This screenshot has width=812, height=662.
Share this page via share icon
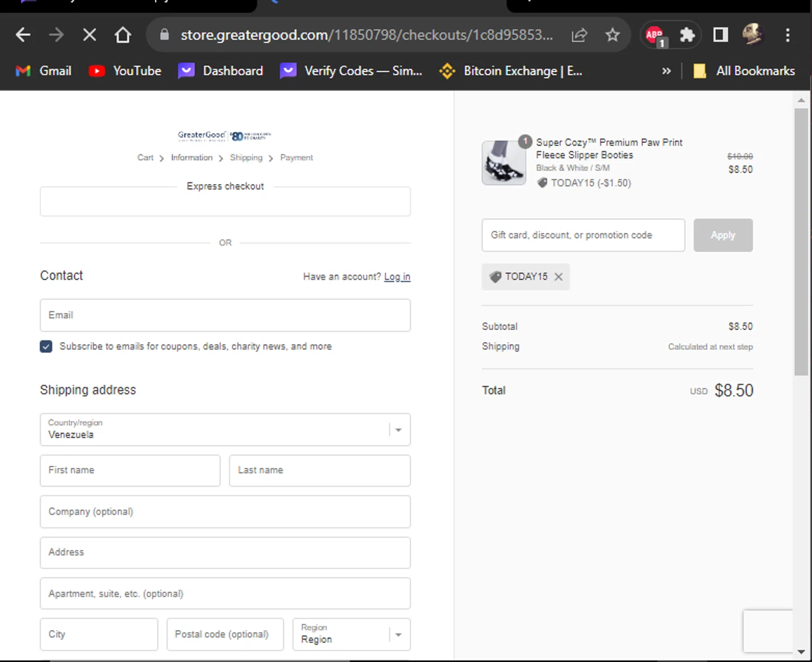coord(579,35)
